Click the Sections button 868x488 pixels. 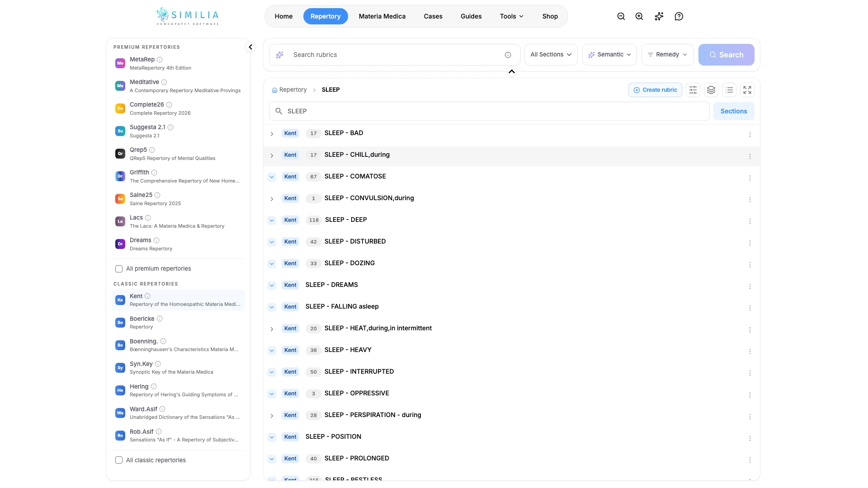tap(734, 111)
